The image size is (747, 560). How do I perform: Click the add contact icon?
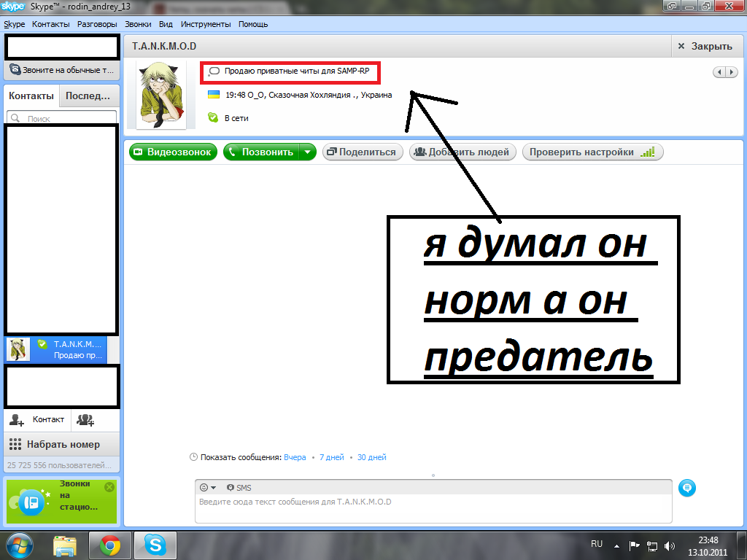[x=17, y=420]
